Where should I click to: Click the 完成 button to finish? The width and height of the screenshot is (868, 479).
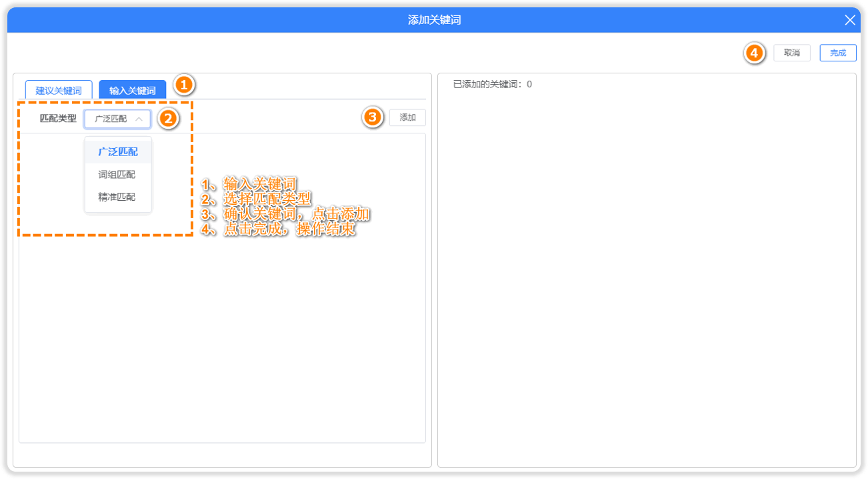pyautogui.click(x=837, y=53)
